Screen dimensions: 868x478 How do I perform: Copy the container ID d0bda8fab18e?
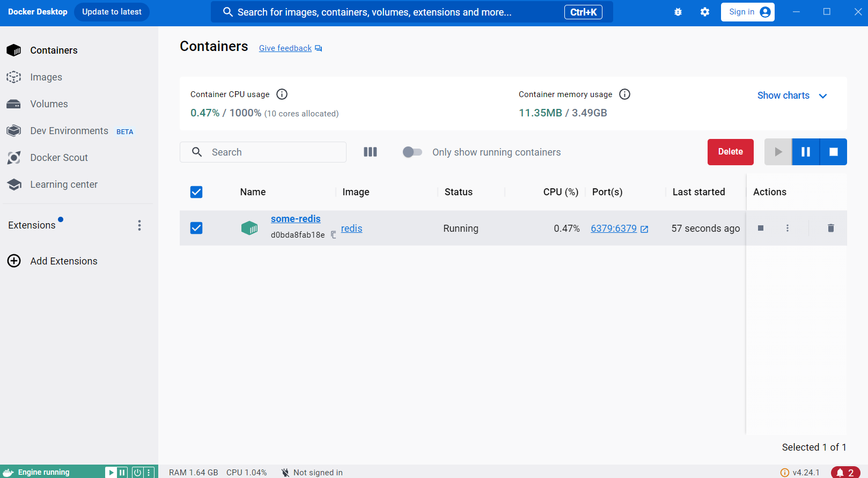pos(333,235)
